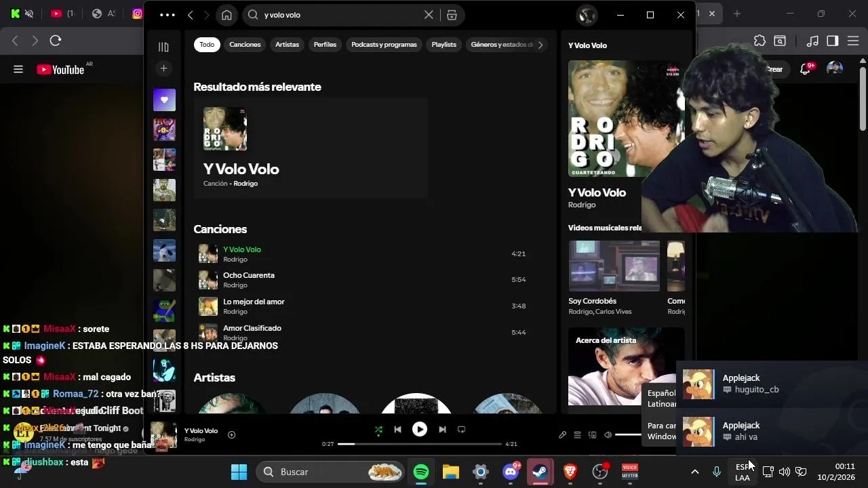Image resolution: width=868 pixels, height=488 pixels.
Task: Open the Spotify lyrics microphone icon
Action: point(562,435)
